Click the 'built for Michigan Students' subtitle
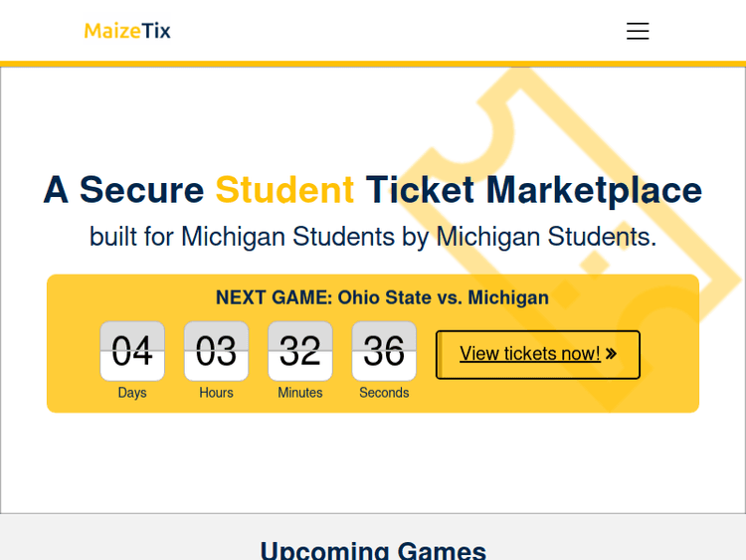 pos(373,237)
